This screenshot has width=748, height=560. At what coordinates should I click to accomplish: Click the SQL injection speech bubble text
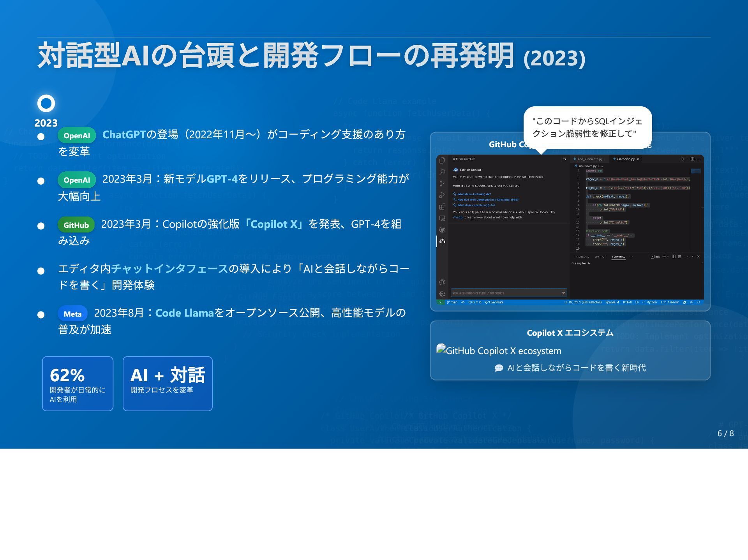587,127
